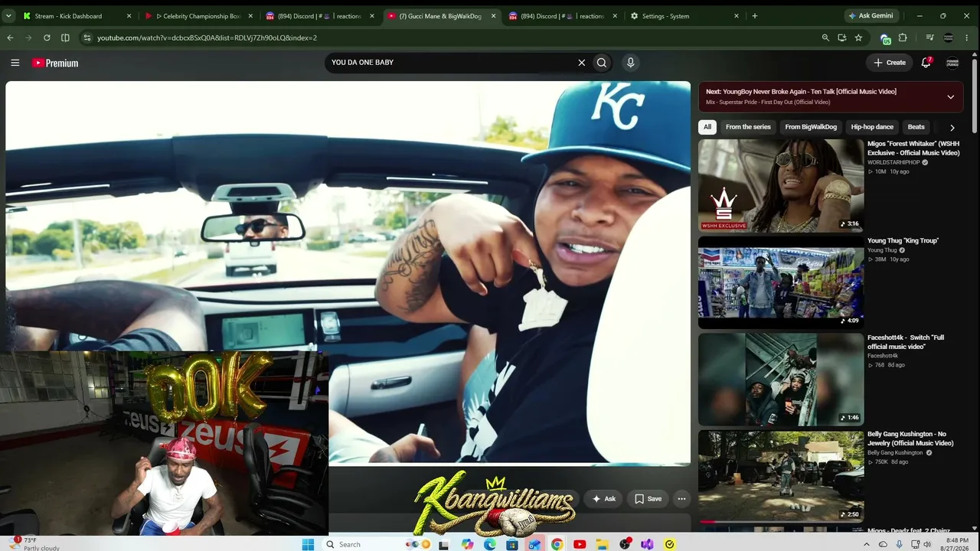The width and height of the screenshot is (980, 551).
Task: Expand the Next up playlist panel
Action: (950, 96)
